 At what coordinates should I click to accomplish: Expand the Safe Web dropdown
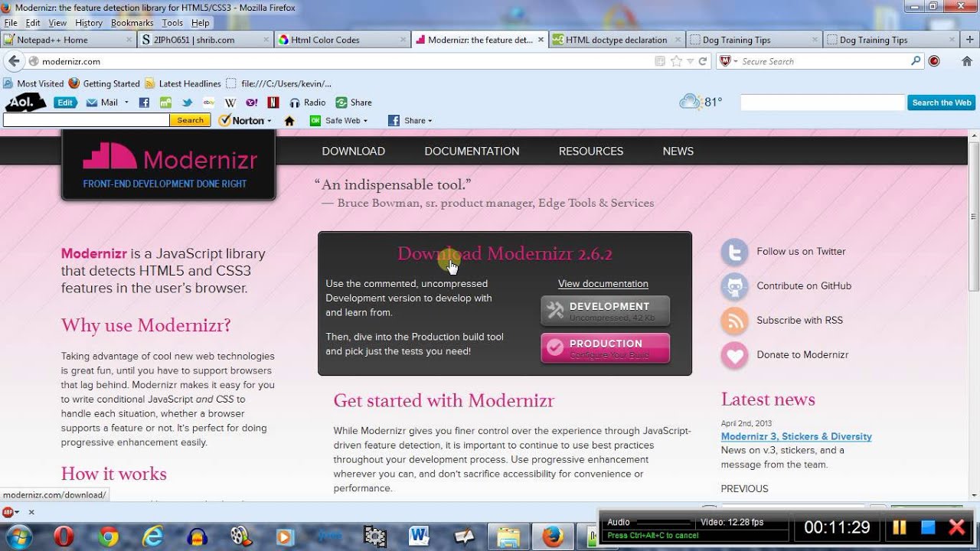pos(365,121)
